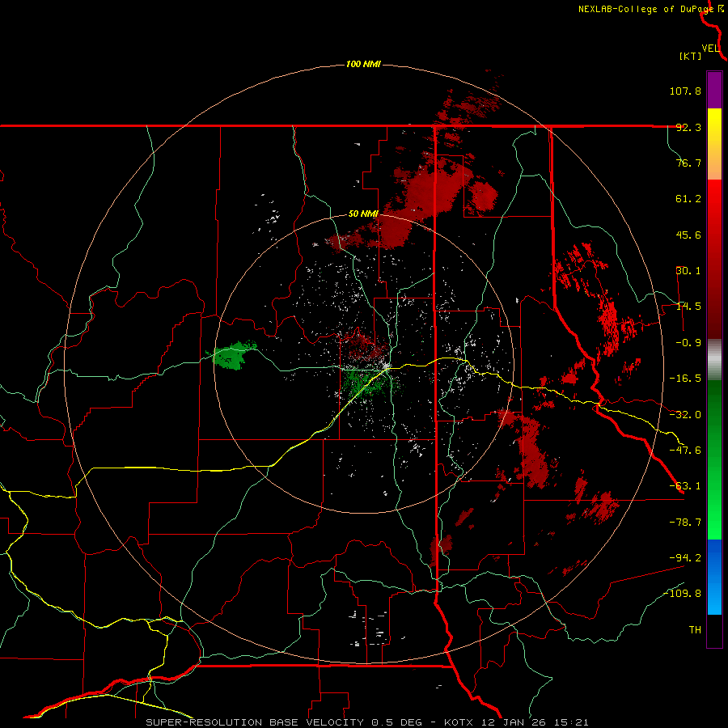Pick the gray near-zero segment of the color bar
The image size is (728, 728).
click(714, 360)
